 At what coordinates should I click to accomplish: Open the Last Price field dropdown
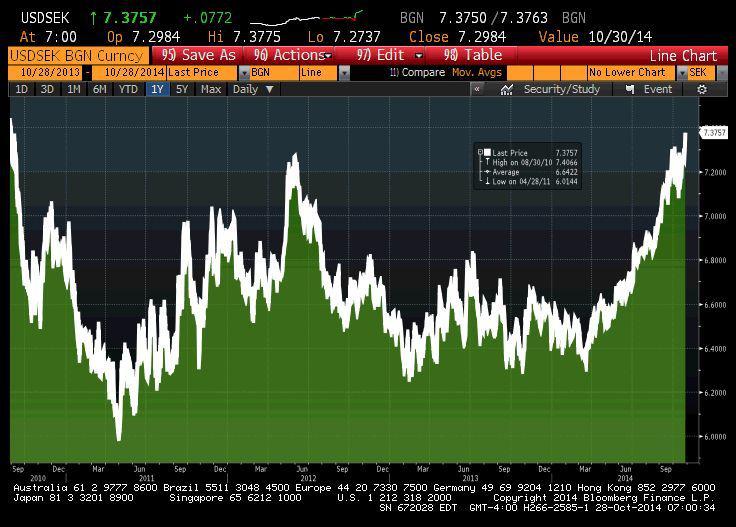pos(242,73)
